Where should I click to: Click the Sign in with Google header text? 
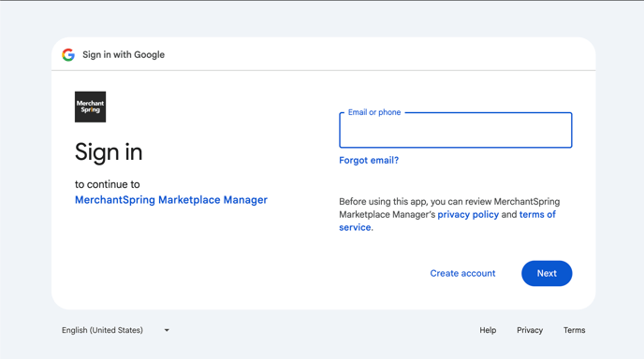[124, 54]
